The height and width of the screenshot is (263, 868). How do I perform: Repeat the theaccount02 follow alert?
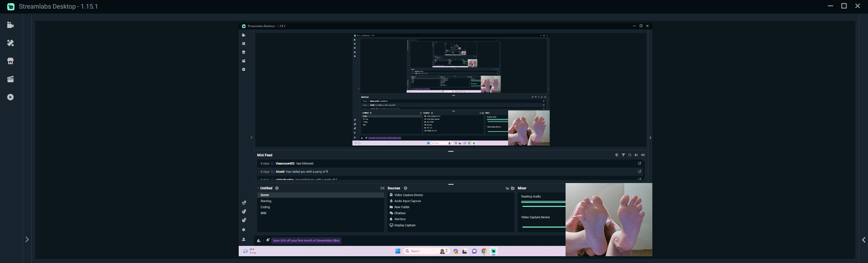click(640, 164)
